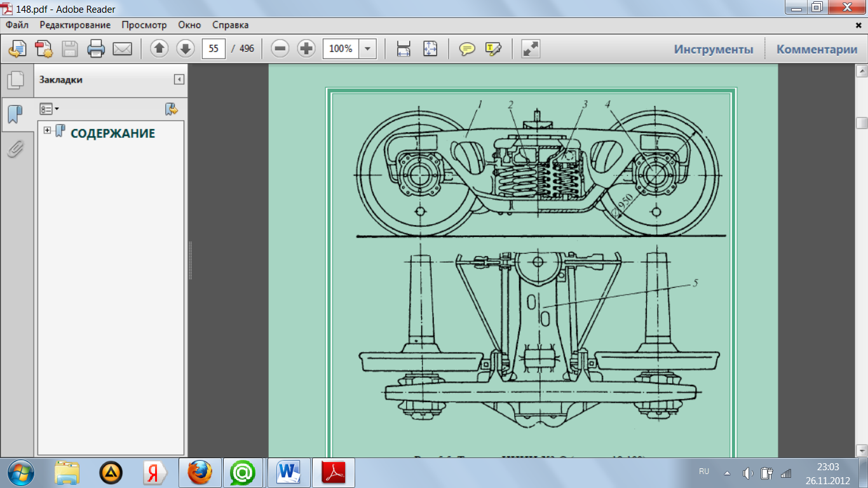The image size is (868, 488).
Task: Close the document with the X below title bar
Action: point(858,25)
